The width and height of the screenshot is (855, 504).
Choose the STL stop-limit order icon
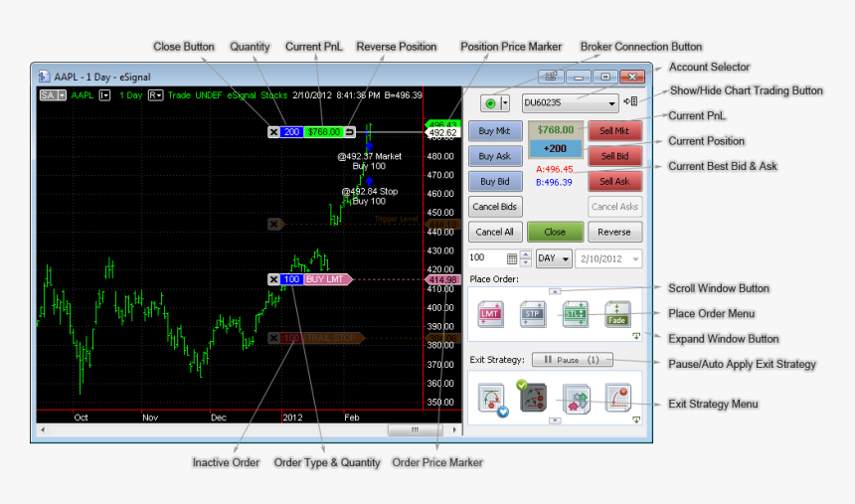(575, 314)
